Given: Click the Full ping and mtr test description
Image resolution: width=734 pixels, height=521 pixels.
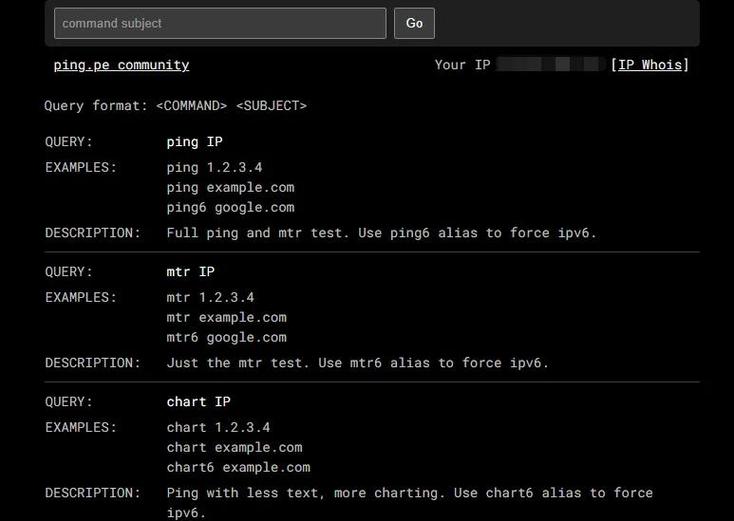Looking at the screenshot, I should click(381, 233).
